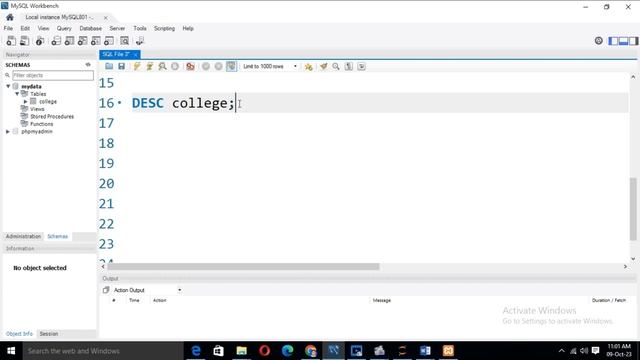Expand the phpmyadmin schema
The image size is (640, 360).
click(x=8, y=132)
